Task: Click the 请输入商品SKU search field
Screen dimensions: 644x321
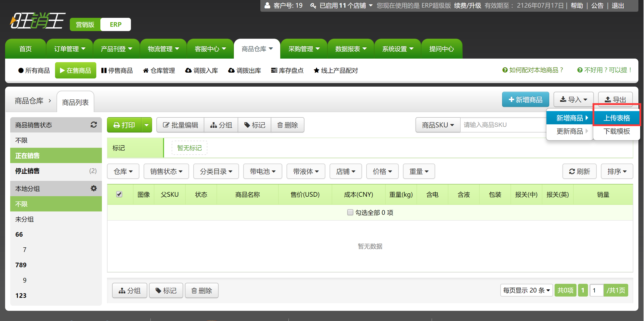Action: coord(503,125)
